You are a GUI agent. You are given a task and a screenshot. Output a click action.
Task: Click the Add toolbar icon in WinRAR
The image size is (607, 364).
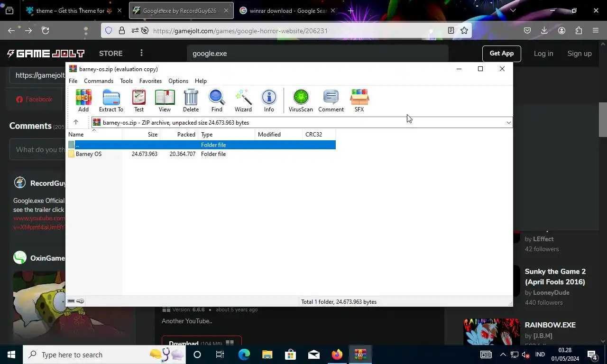[x=83, y=100]
